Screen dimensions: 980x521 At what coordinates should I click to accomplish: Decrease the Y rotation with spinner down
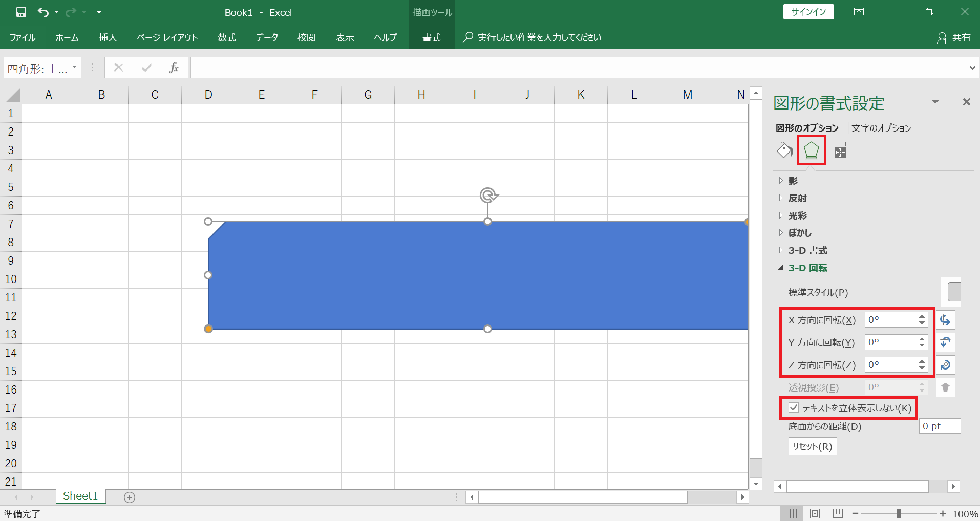click(922, 346)
